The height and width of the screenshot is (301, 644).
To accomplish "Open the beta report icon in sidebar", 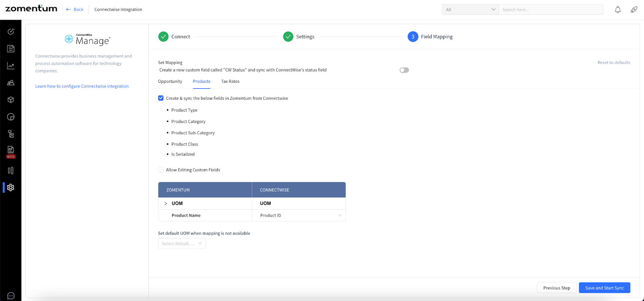I will 11,152.
